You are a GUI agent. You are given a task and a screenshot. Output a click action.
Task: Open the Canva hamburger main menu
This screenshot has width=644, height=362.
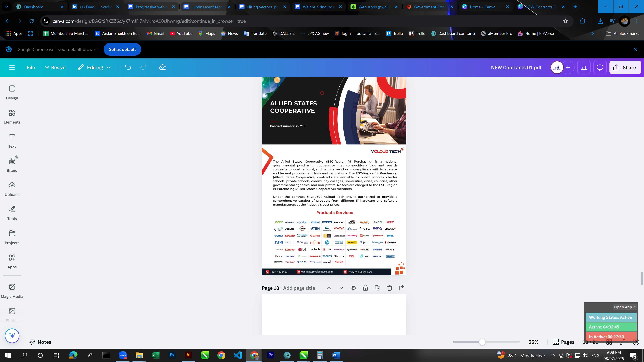tap(12, 67)
